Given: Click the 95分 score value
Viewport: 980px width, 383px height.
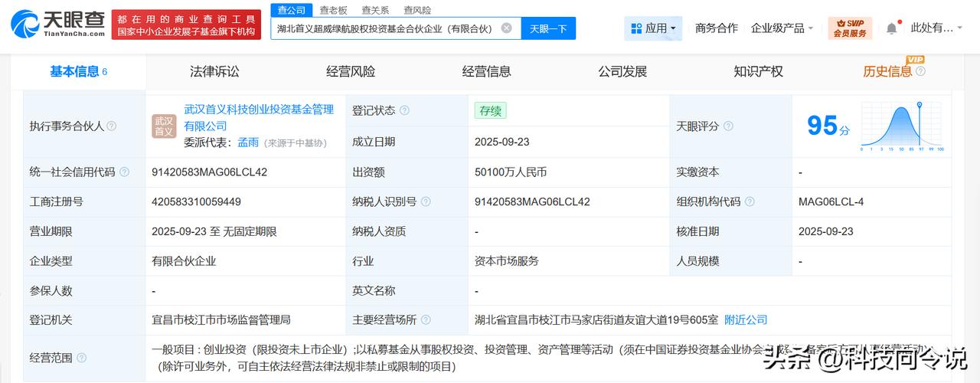Looking at the screenshot, I should tap(828, 126).
